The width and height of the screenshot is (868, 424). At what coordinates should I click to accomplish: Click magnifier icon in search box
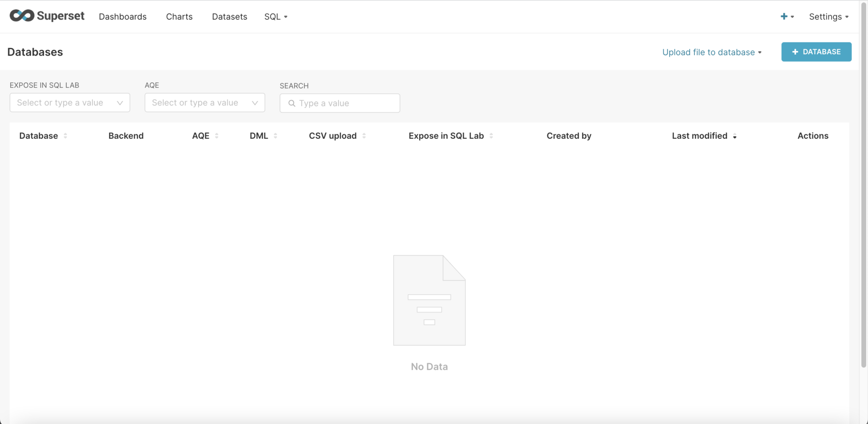[x=292, y=103]
